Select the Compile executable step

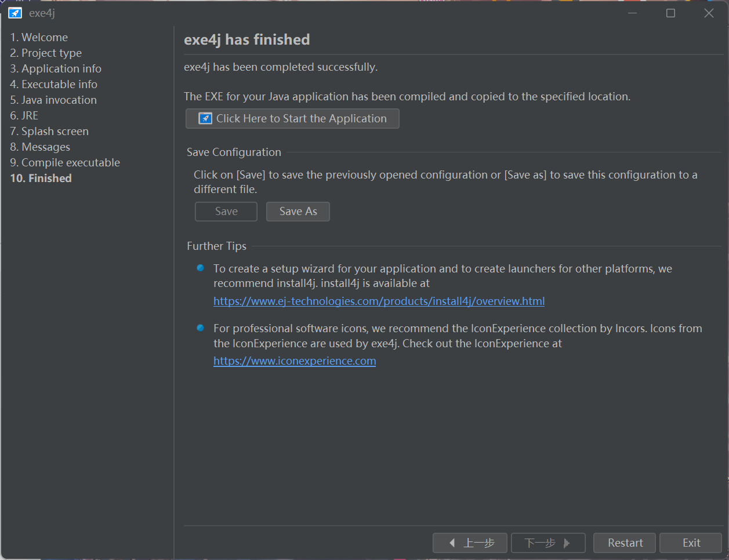tap(65, 162)
